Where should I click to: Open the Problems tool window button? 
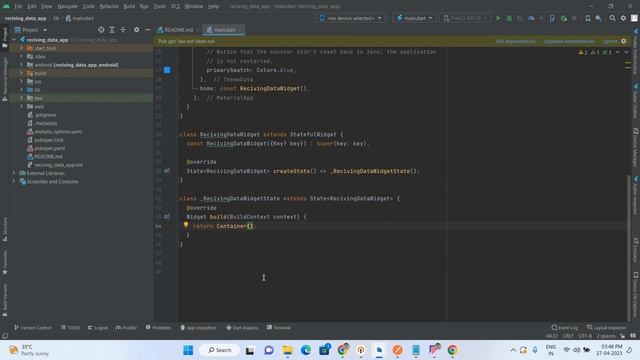pyautogui.click(x=158, y=327)
